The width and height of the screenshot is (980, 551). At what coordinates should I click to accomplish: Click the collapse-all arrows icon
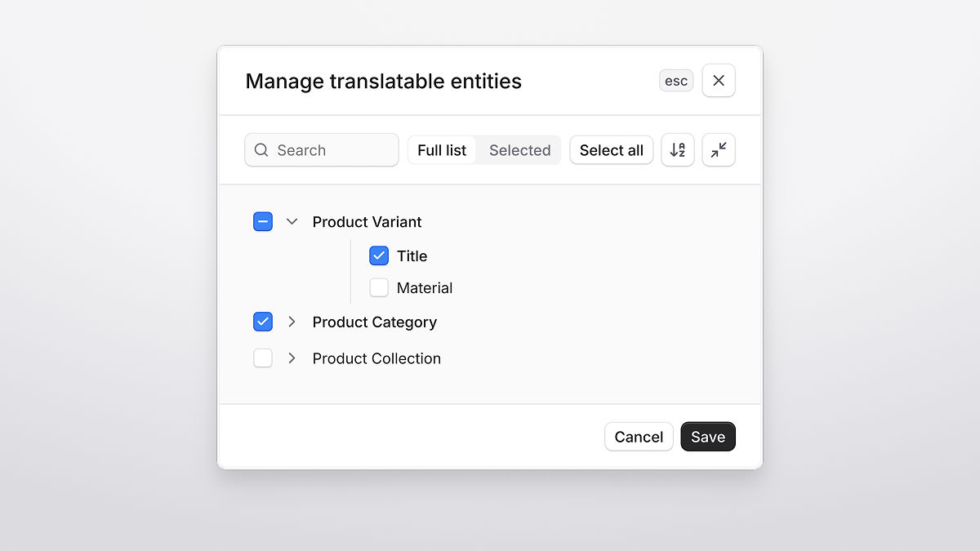(718, 149)
